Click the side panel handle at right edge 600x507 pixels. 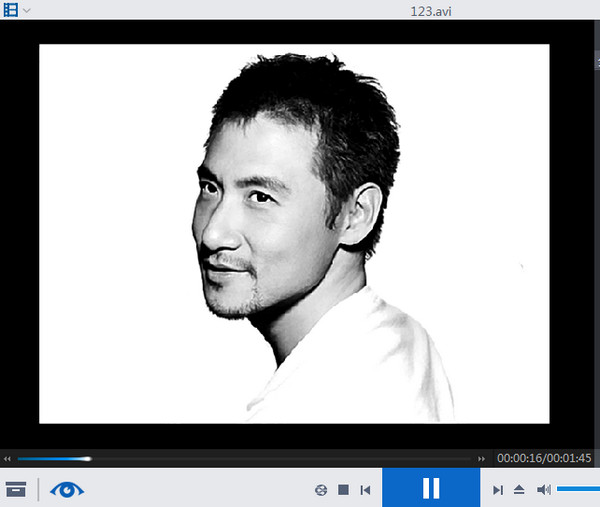597,60
